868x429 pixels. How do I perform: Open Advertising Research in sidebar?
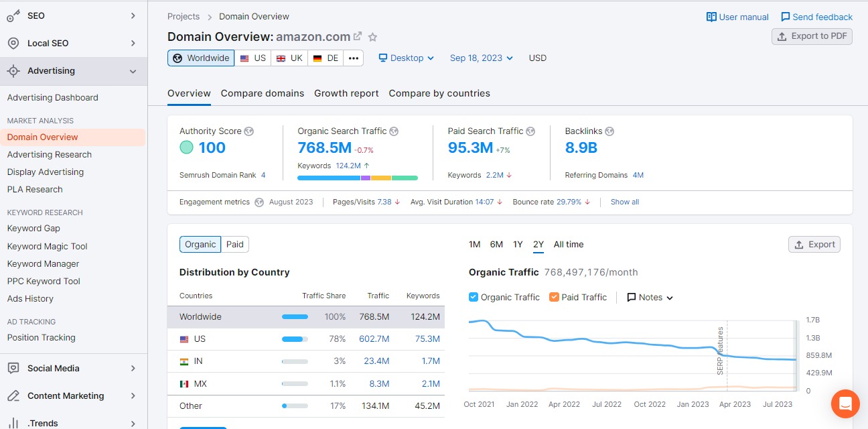[50, 155]
